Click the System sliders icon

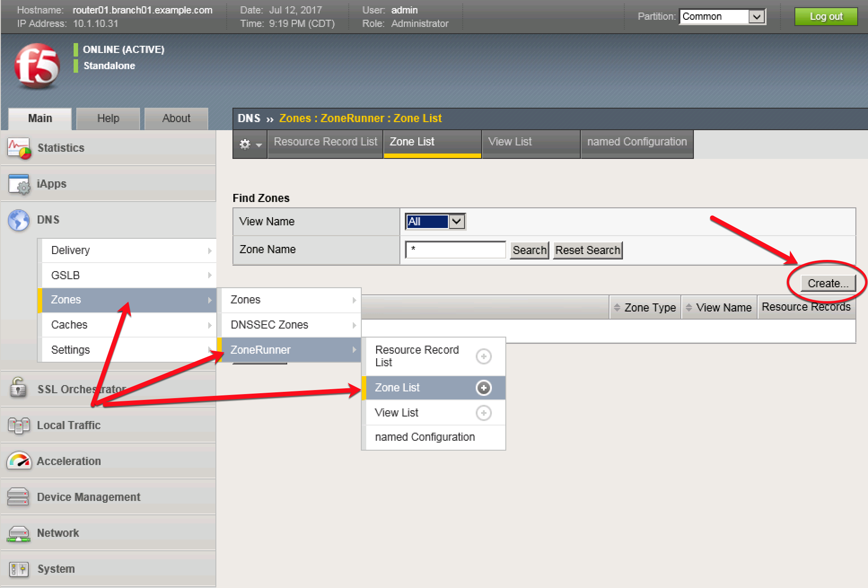[19, 569]
